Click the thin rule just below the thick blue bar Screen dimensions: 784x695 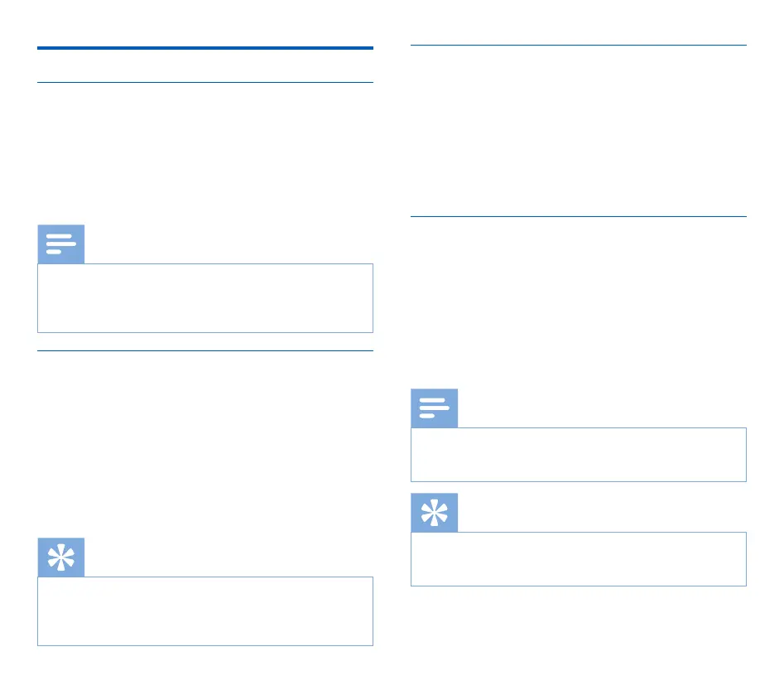[204, 82]
